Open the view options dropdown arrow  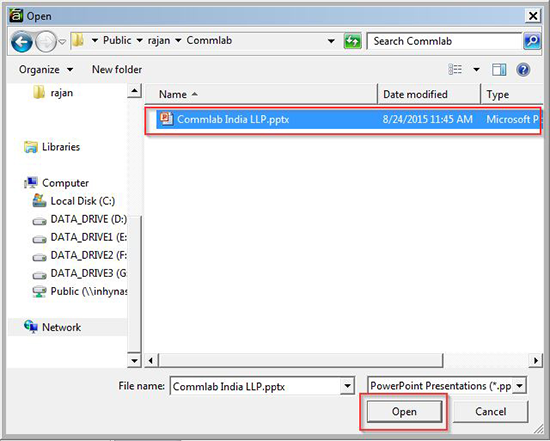[x=476, y=69]
